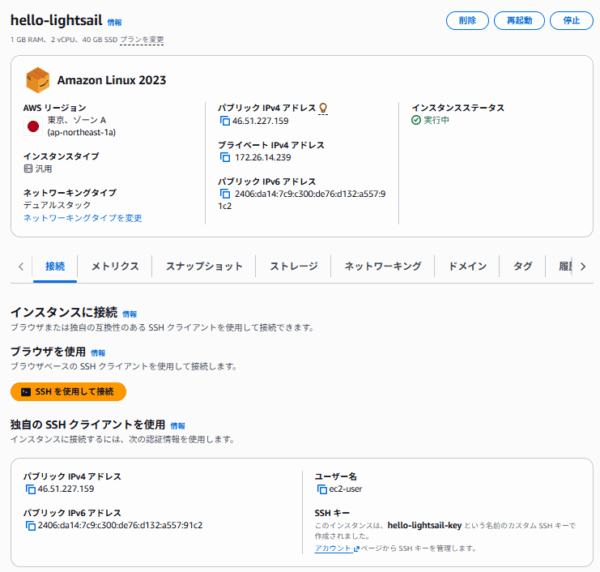
Task: Copy IPv6 address in SSH credentials card
Action: 30,525
